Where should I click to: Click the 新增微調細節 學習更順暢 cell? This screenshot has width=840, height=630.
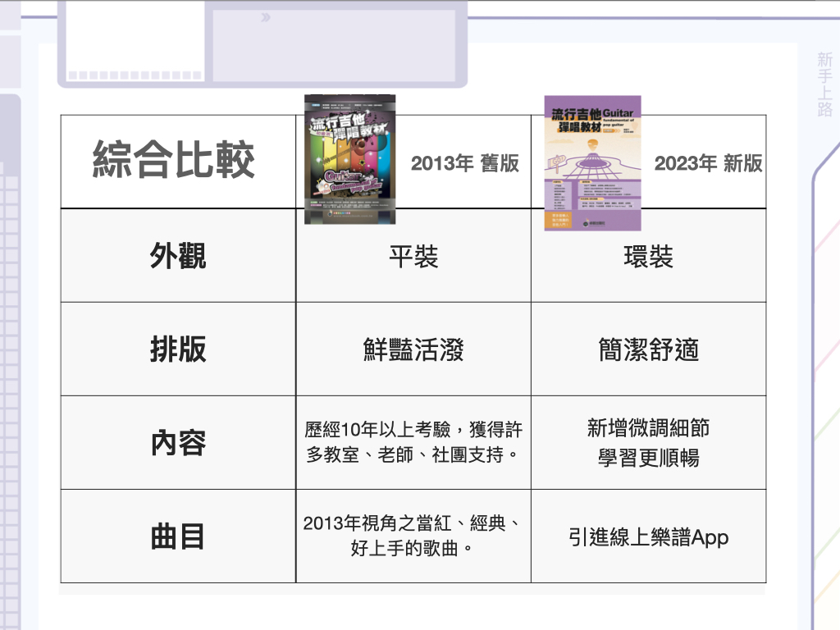pyautogui.click(x=648, y=442)
